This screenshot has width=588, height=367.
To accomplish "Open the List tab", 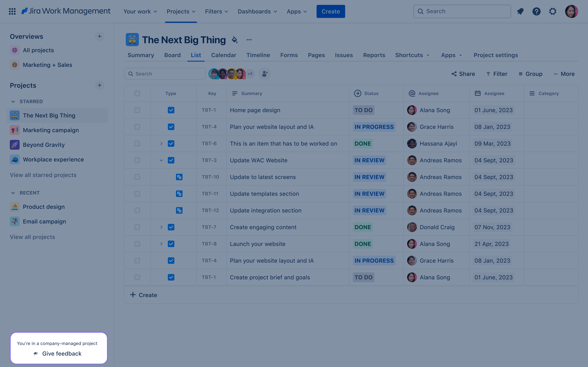I will coord(196,55).
